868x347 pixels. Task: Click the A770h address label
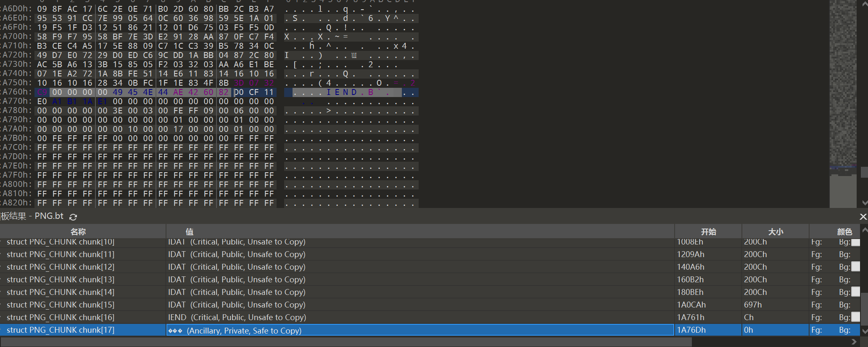pyautogui.click(x=17, y=101)
